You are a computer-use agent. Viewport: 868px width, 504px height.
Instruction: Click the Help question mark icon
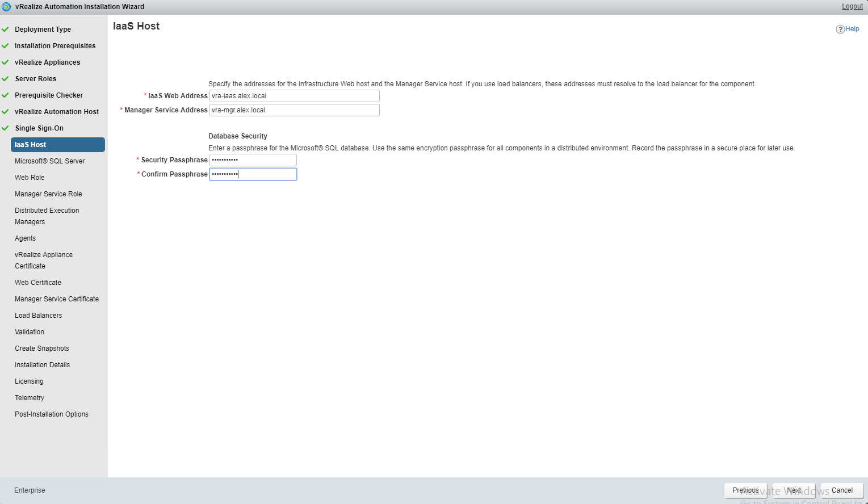pos(840,30)
